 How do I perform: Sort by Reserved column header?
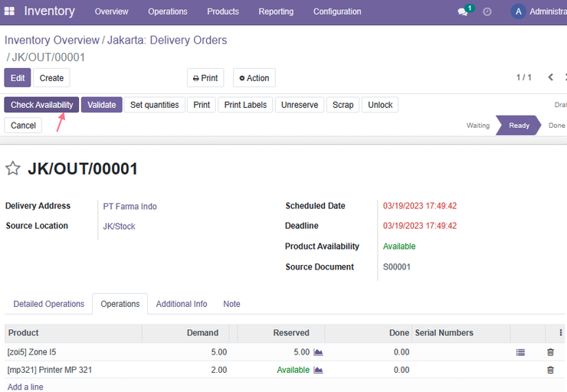281,333
